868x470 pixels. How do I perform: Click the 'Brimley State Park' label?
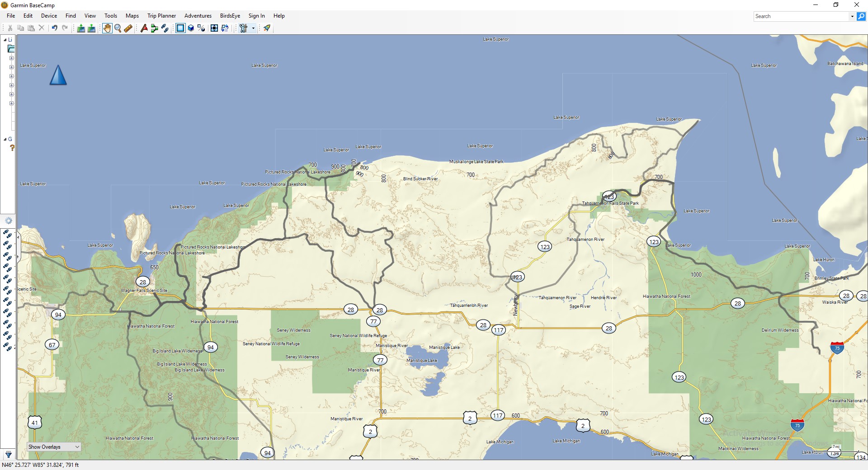[x=832, y=278]
